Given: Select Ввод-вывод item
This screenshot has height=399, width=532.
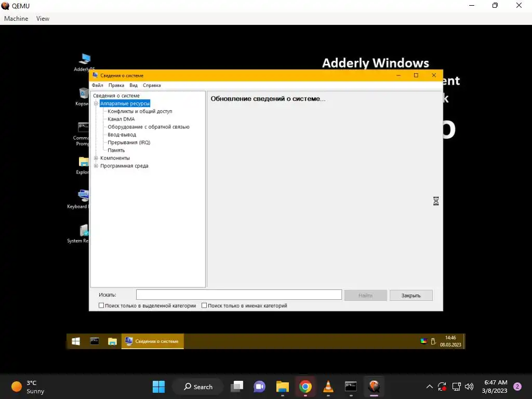Looking at the screenshot, I should tap(122, 135).
